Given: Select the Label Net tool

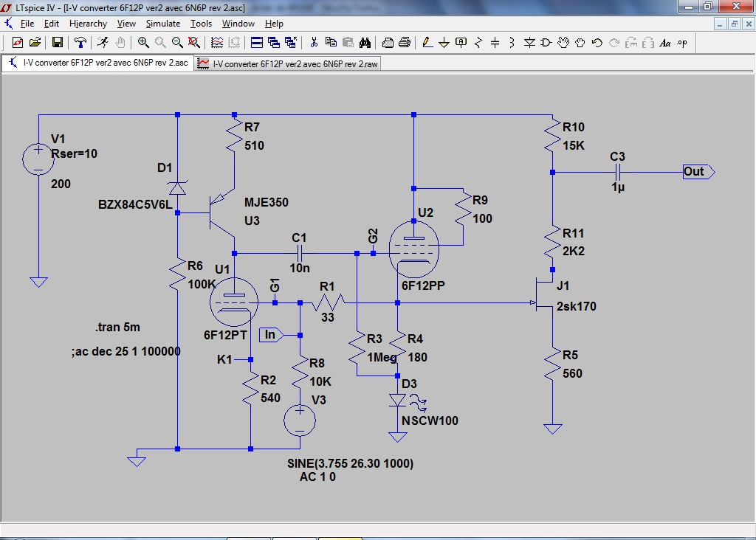Looking at the screenshot, I should click(461, 43).
